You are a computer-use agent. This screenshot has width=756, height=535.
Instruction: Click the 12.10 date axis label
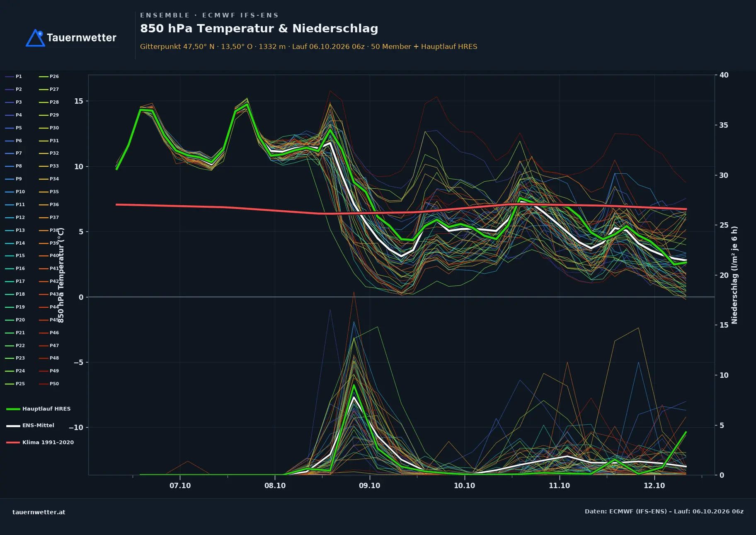click(654, 486)
